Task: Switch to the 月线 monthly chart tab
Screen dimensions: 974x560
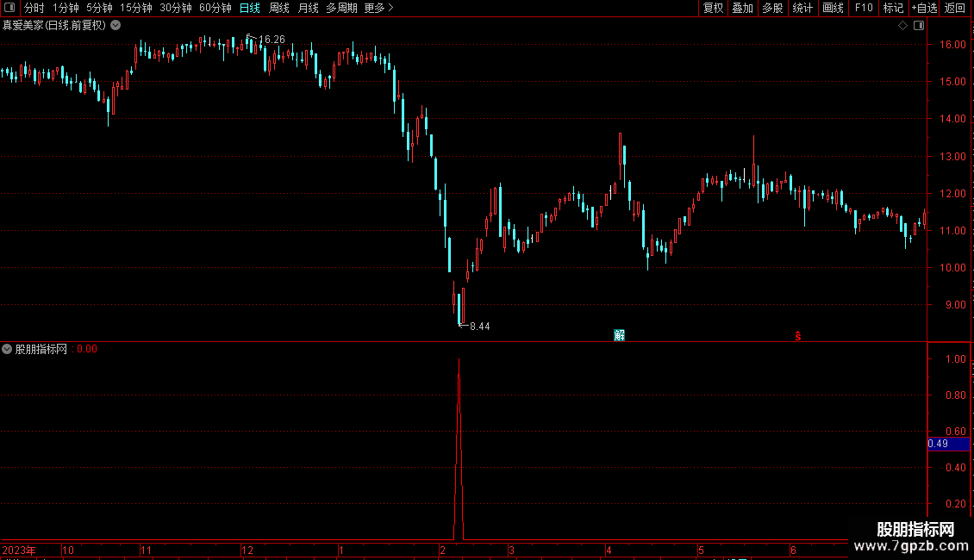Action: click(x=308, y=8)
